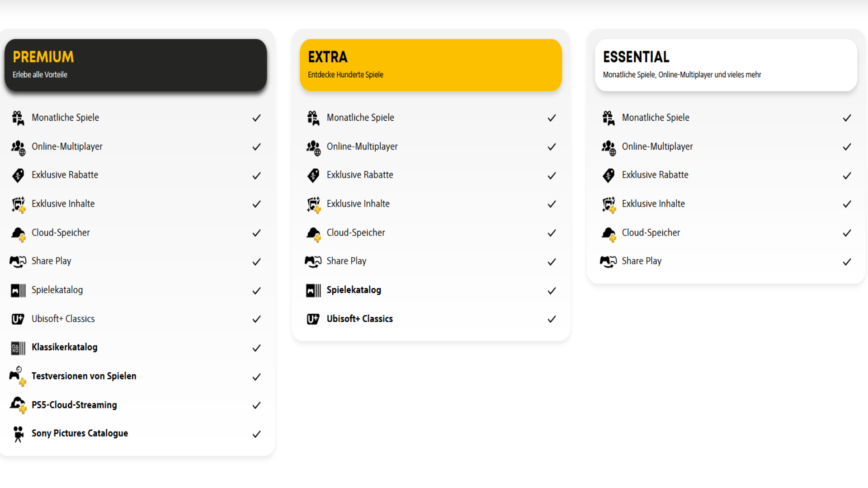Viewport: 868px width, 488px height.
Task: Click the Monatliche Spiele gift icon in Essential
Action: pos(608,118)
